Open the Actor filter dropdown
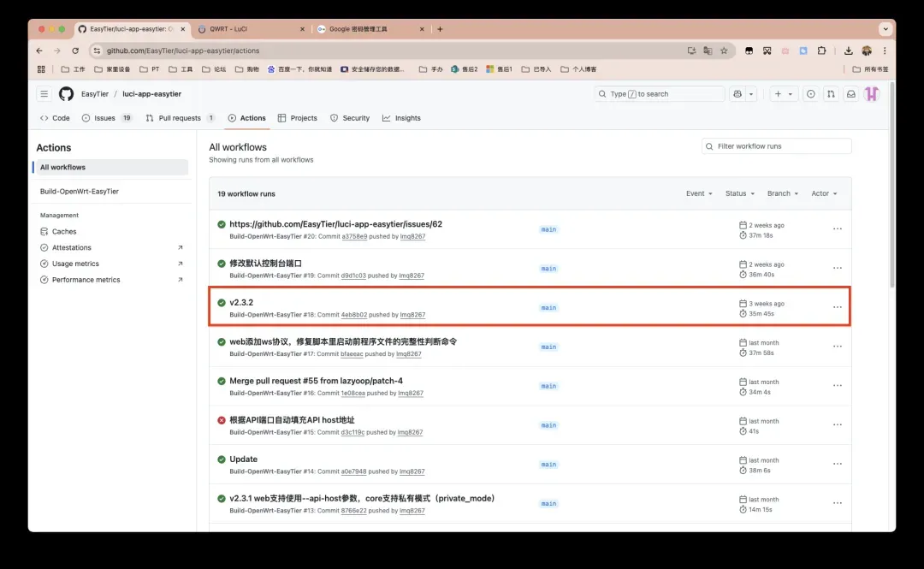The image size is (924, 569). pos(824,193)
